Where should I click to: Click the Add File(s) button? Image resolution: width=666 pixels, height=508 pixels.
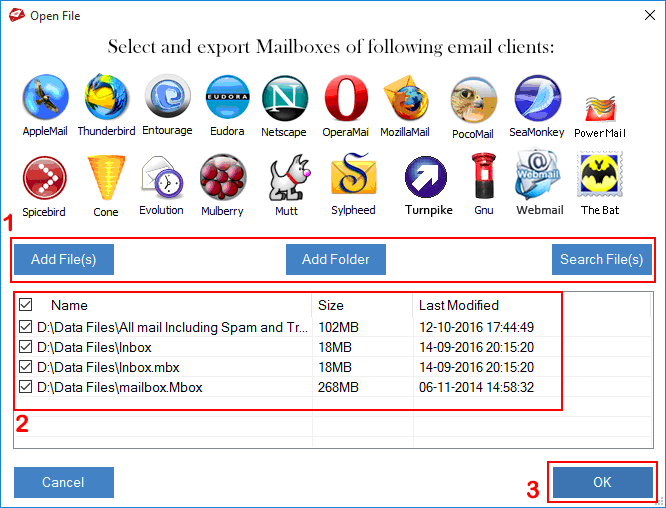pyautogui.click(x=64, y=259)
